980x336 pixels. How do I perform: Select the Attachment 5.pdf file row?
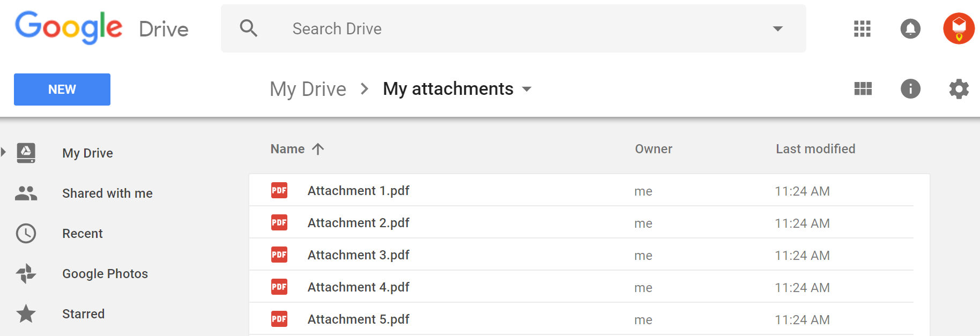point(589,319)
